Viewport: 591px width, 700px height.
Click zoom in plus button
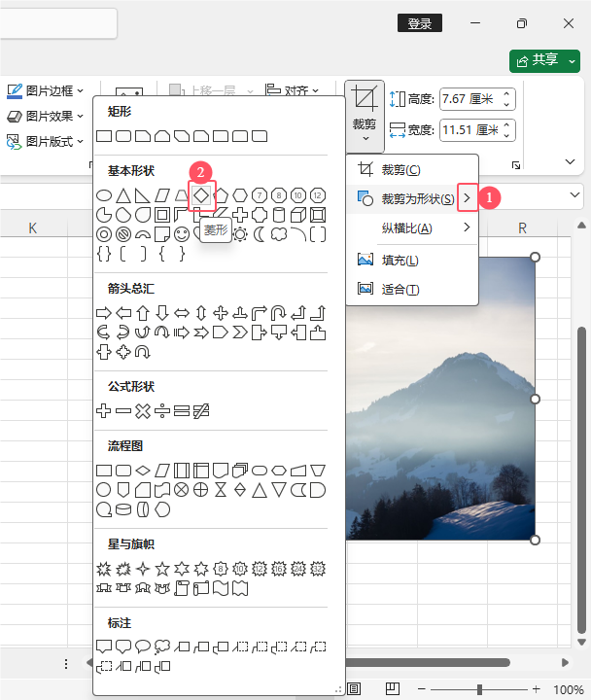click(537, 689)
